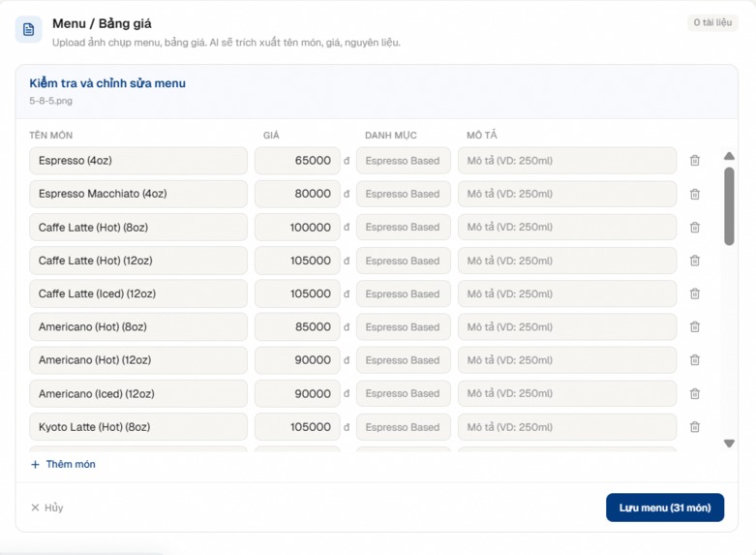Click price field for Caffe Latte (Hot) (12oz)
The width and height of the screenshot is (756, 555).
point(297,261)
